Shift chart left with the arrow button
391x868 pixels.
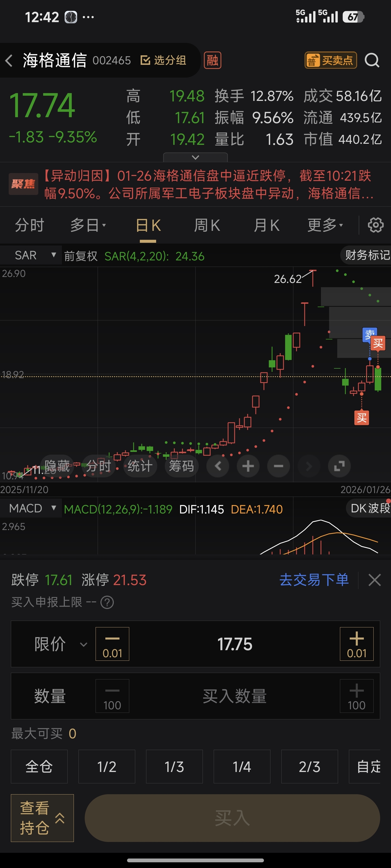click(x=218, y=466)
